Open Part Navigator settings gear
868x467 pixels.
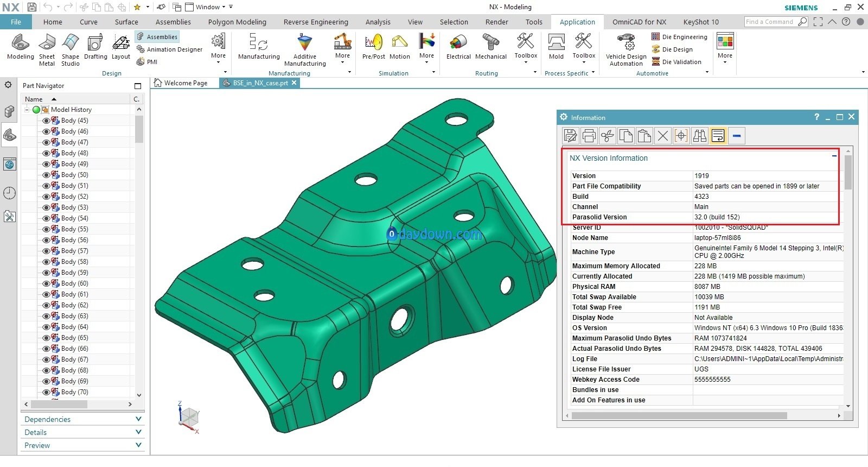pos(8,85)
